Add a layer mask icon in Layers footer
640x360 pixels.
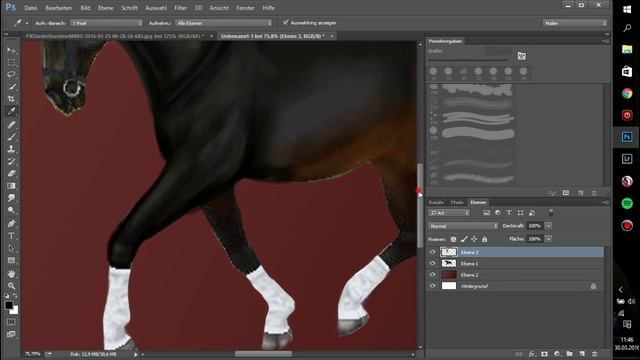(544, 354)
